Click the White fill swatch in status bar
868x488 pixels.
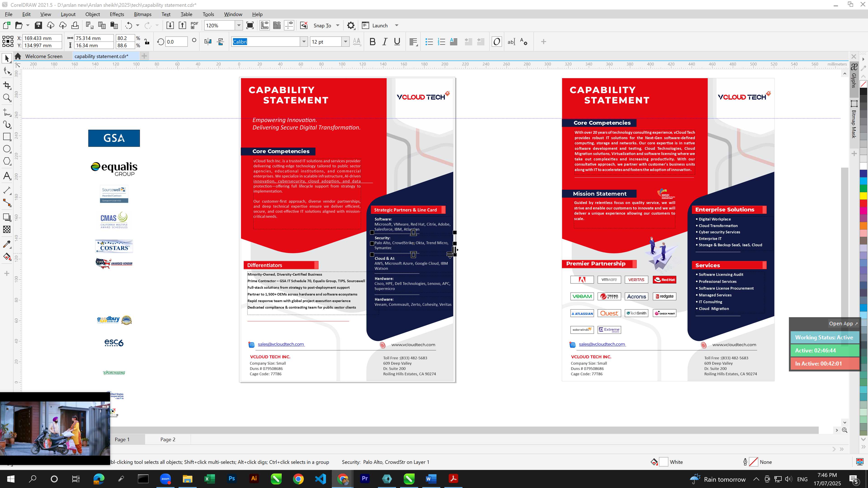[663, 462]
